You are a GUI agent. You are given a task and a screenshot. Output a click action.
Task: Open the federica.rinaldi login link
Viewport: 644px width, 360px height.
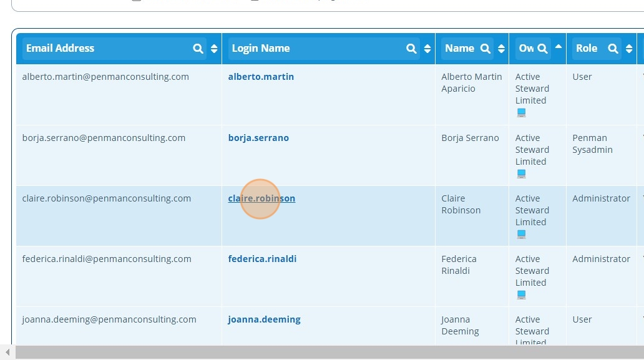pyautogui.click(x=262, y=259)
